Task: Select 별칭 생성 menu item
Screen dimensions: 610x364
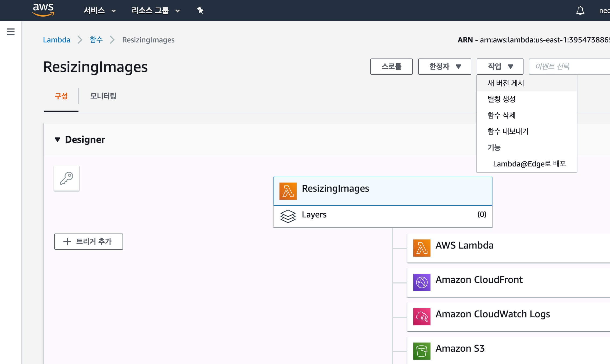Action: [526, 99]
